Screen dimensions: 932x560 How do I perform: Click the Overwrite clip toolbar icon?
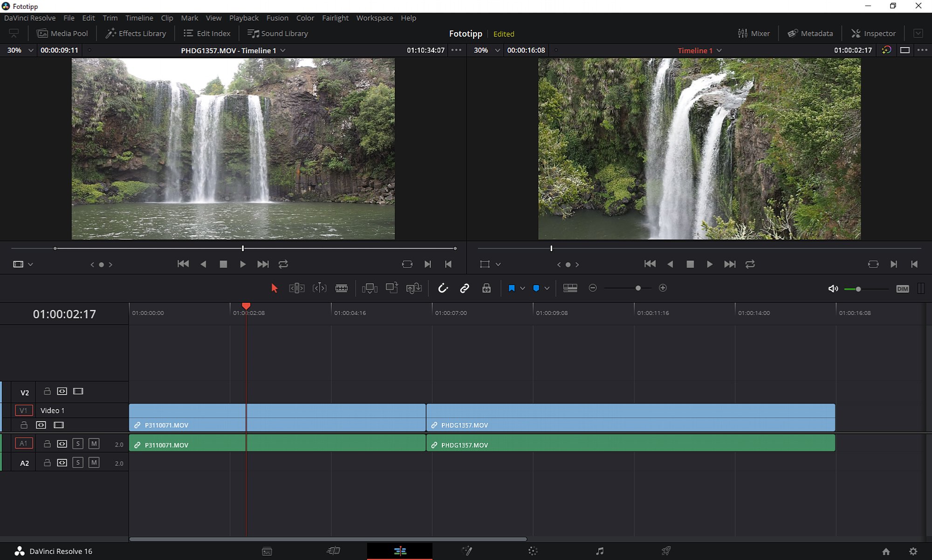point(392,288)
